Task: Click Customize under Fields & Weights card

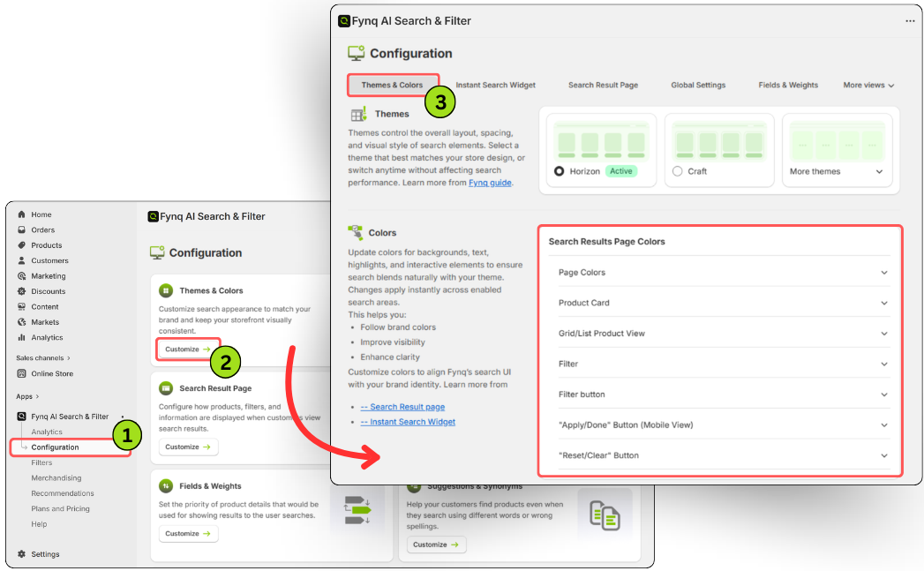Action: 188,533
